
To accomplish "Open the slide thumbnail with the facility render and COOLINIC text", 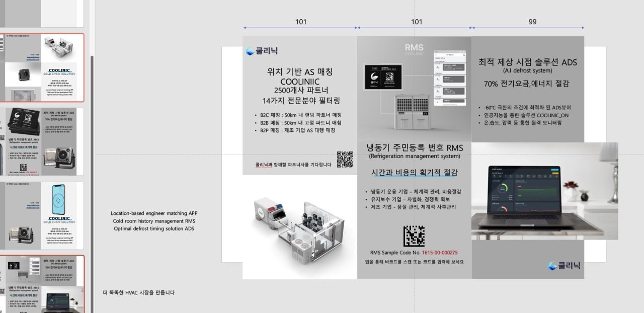I will click(42, 68).
